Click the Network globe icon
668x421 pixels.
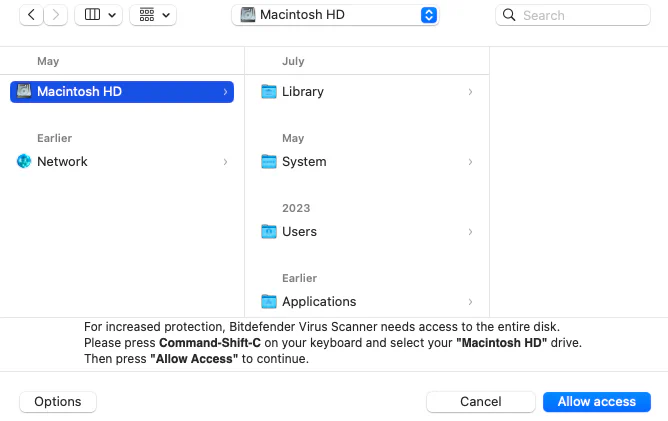(24, 161)
